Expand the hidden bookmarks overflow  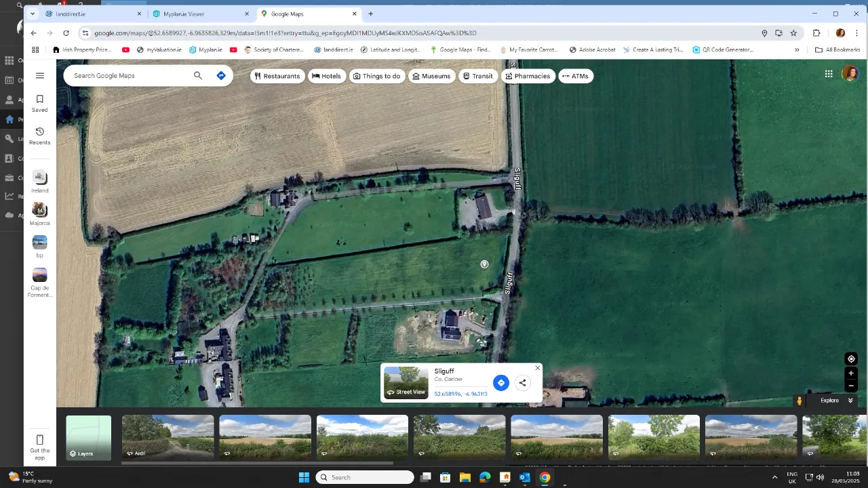coord(797,49)
